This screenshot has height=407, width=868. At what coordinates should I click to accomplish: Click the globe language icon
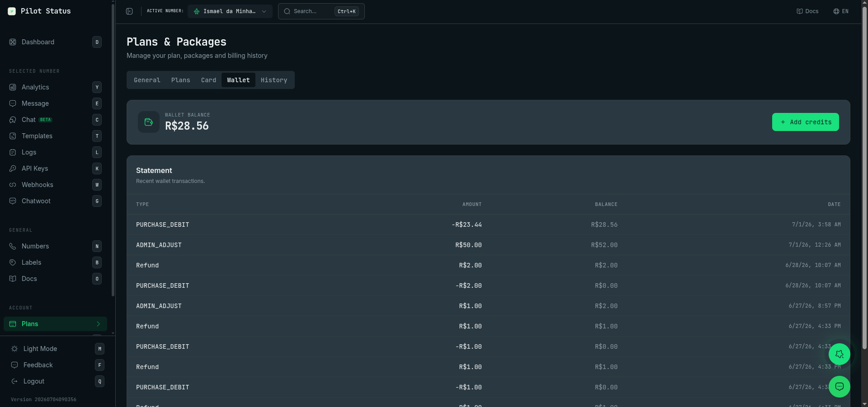[836, 11]
